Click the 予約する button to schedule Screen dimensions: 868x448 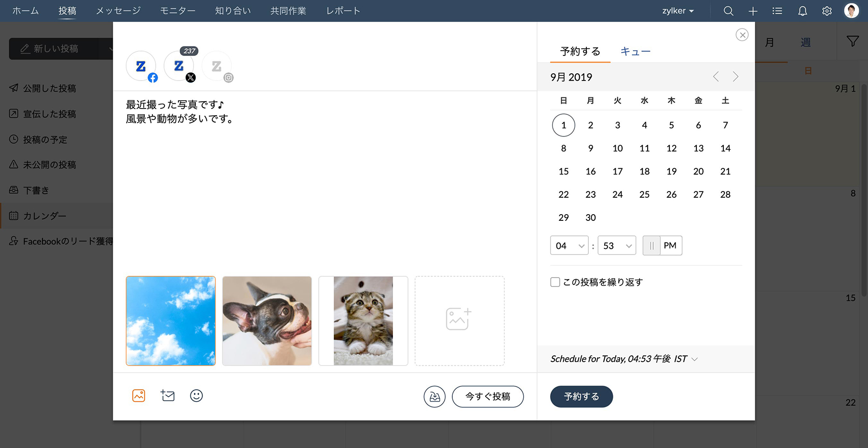[581, 396]
